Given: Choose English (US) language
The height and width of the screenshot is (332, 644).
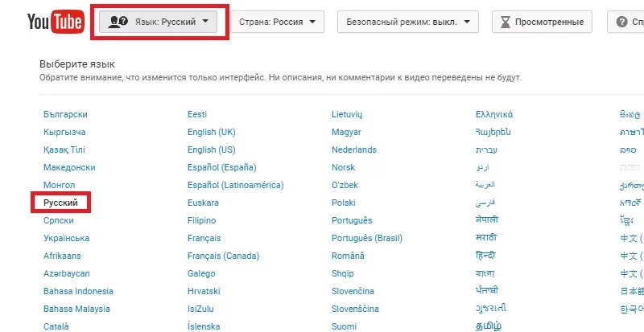Looking at the screenshot, I should 212,150.
